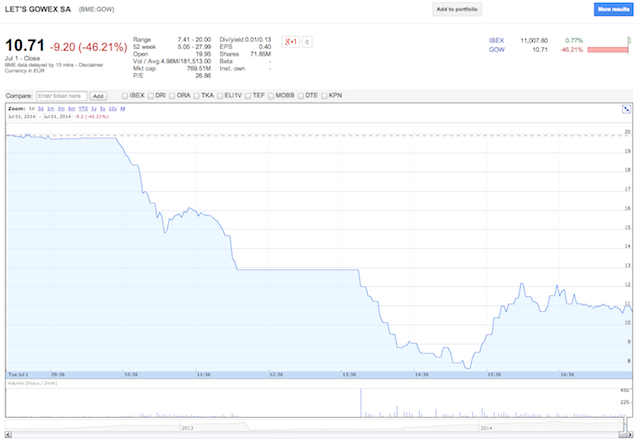Click the chart end date field
Viewport: 640px width, 440px height.
click(57, 116)
